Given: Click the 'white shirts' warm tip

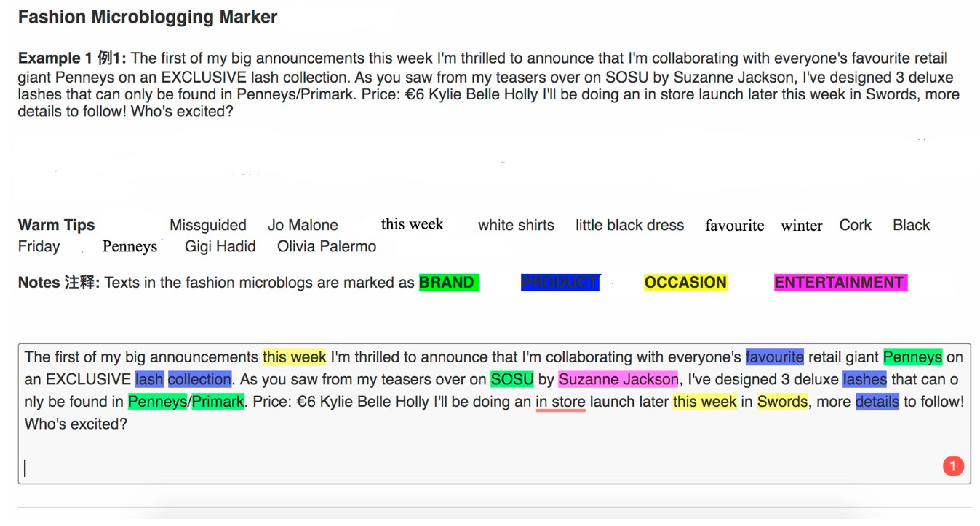Looking at the screenshot, I should point(516,225).
